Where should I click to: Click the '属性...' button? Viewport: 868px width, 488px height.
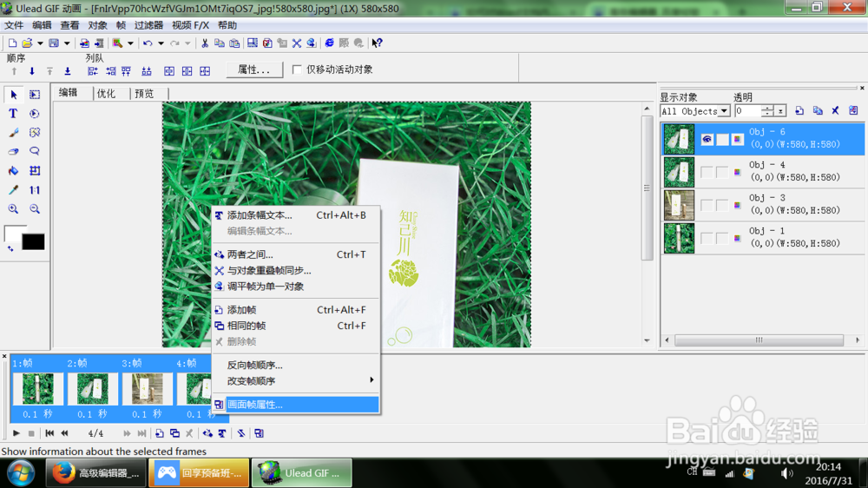pos(254,69)
